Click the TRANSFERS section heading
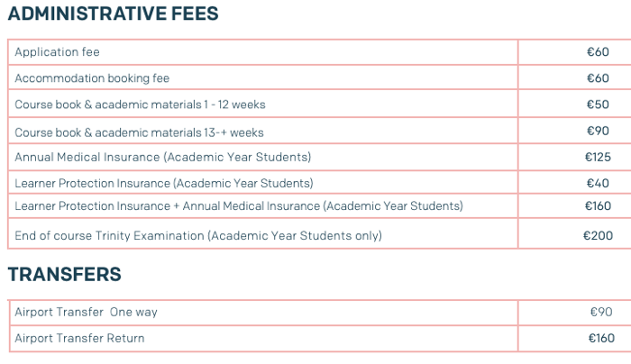Image resolution: width=631 pixels, height=364 pixels. coord(64,274)
